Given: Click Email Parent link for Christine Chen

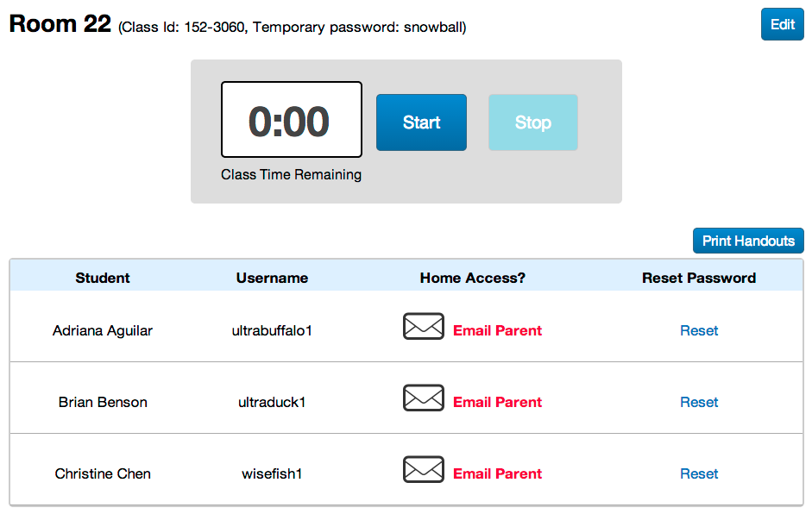Looking at the screenshot, I should [x=497, y=473].
